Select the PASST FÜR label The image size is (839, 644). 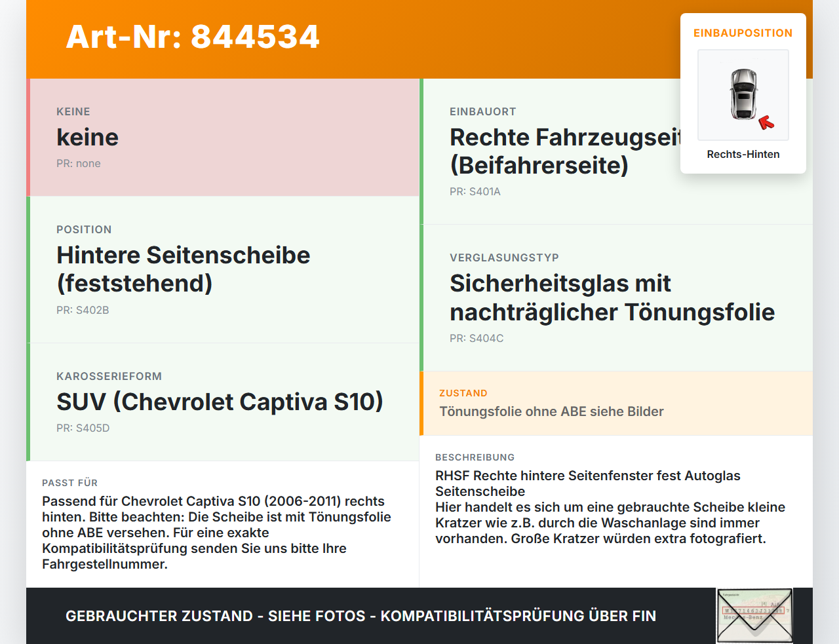tap(69, 483)
